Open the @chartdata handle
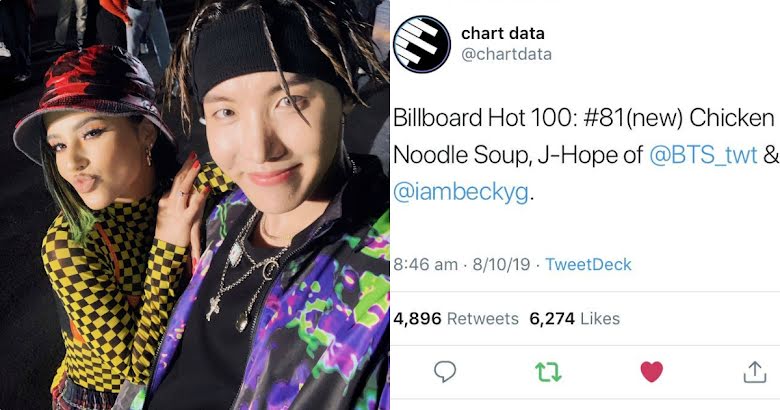The image size is (780, 410). (506, 54)
